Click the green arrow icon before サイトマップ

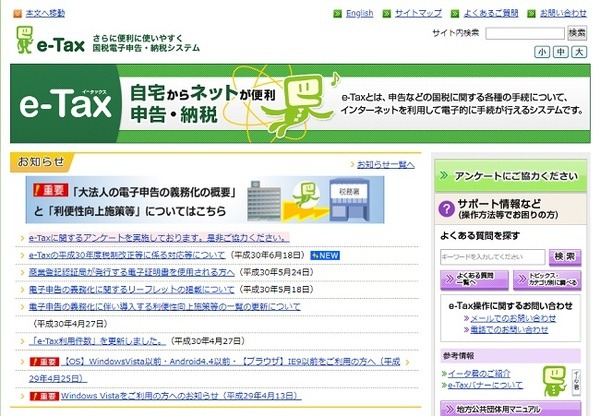coord(386,14)
